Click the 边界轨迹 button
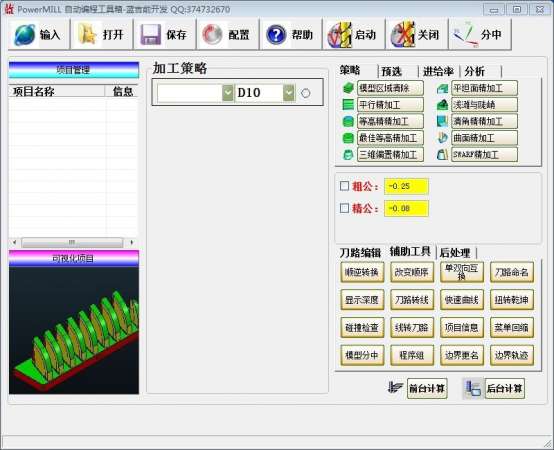 pyautogui.click(x=512, y=355)
